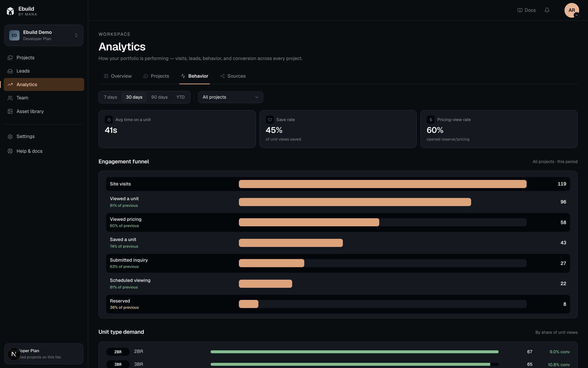
Task: Click the 3BR green demand bar
Action: [350, 364]
